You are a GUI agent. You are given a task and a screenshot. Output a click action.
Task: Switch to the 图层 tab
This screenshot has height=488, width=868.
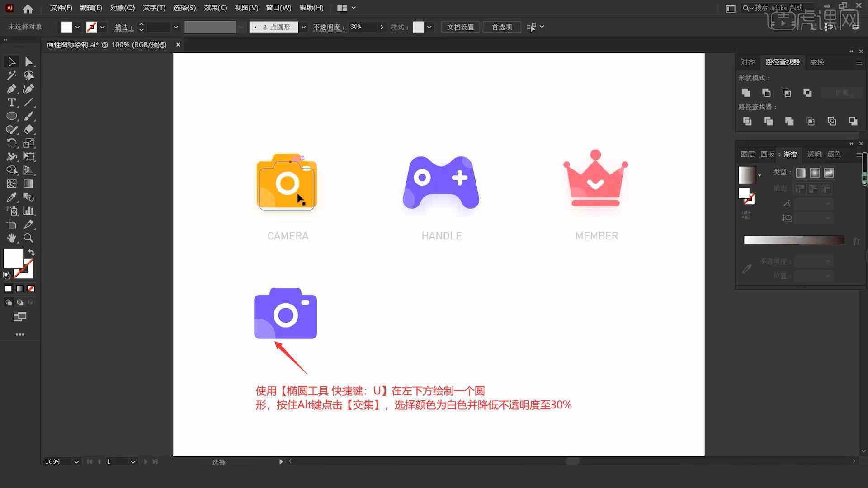[746, 154]
